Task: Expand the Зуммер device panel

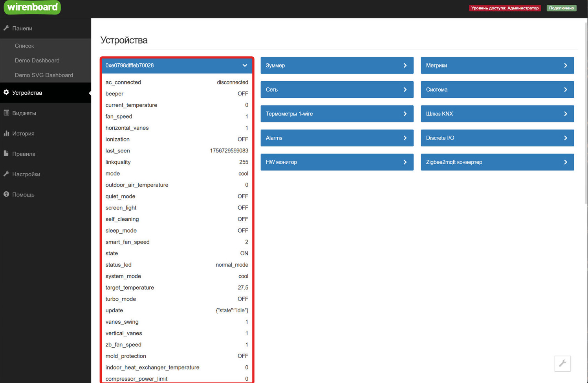Action: 405,66
